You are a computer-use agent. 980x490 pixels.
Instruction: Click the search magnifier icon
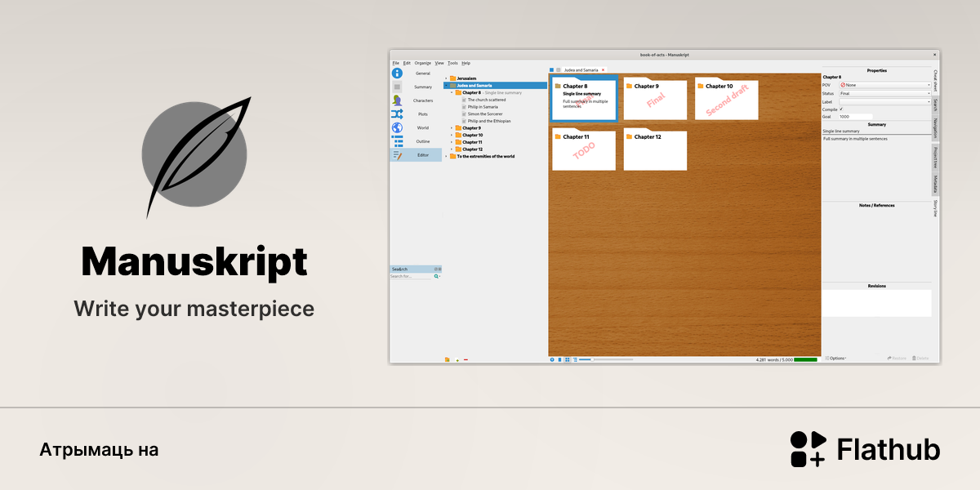coord(436,276)
